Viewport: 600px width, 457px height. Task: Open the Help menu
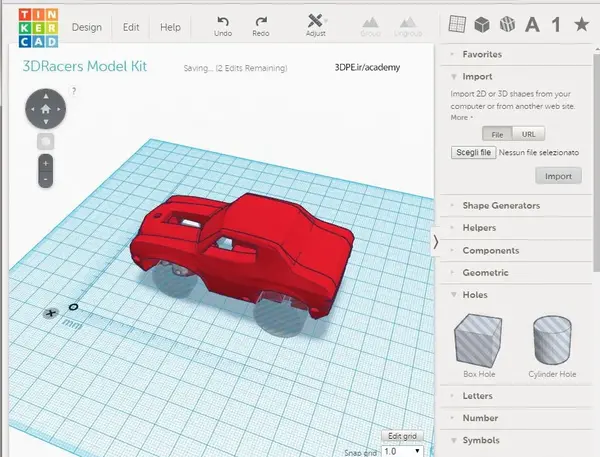[170, 27]
